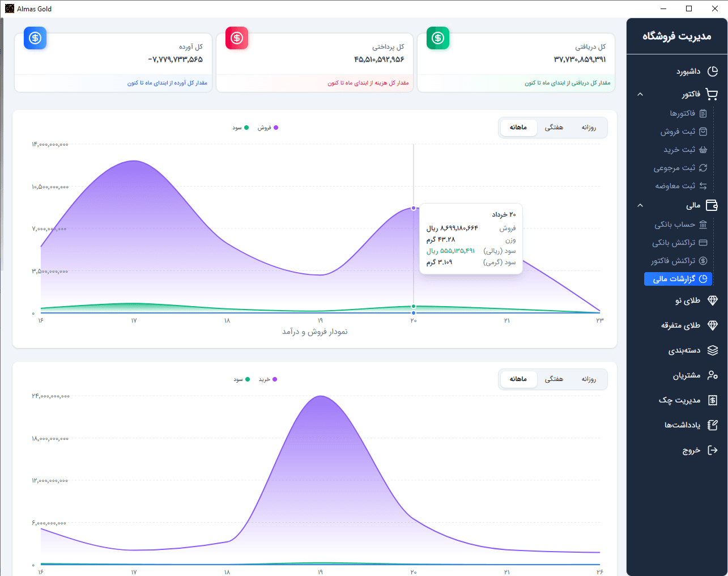
Task: Click the دسته‌بندی layers icon
Action: pos(713,350)
